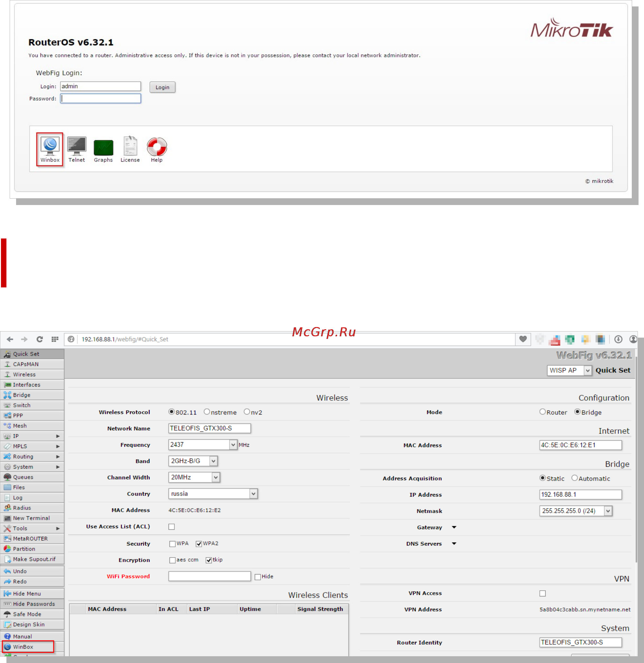Open the Country russia dropdown
This screenshot has height=663, width=644.
[213, 494]
